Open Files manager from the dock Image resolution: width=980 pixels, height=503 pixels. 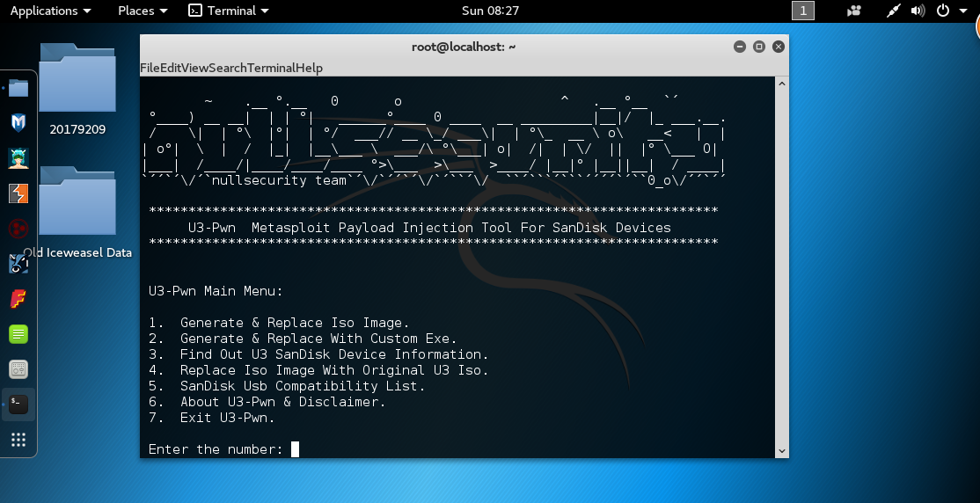pos(18,88)
